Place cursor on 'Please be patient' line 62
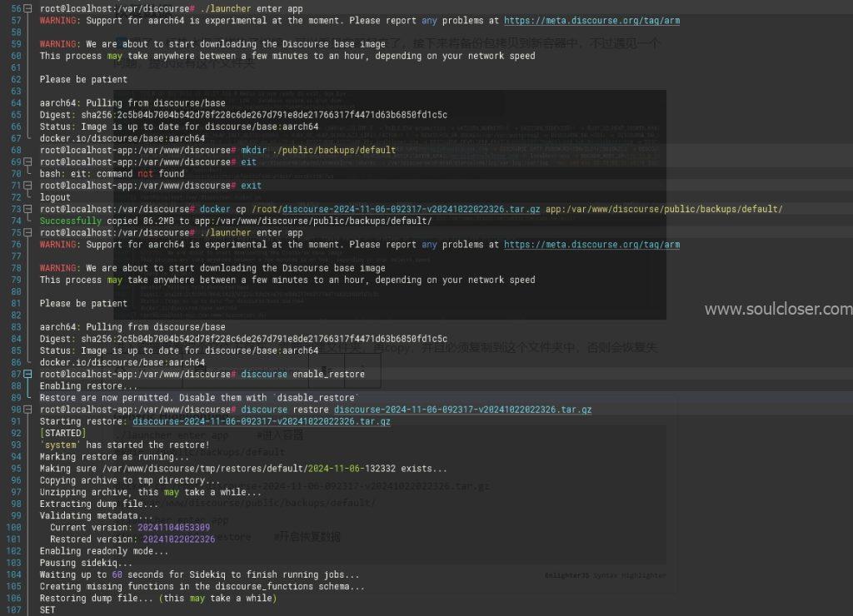 pyautogui.click(x=83, y=80)
